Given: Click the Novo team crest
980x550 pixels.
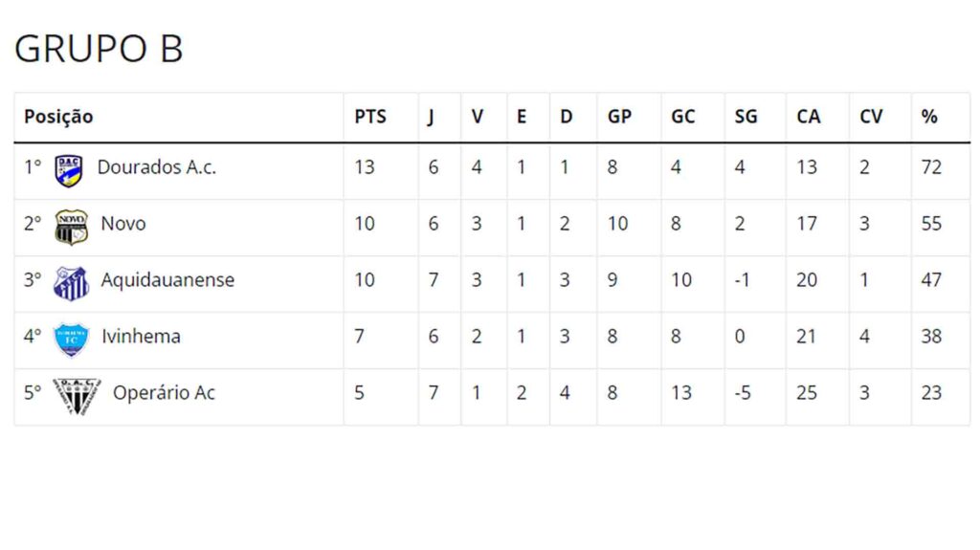Looking at the screenshot, I should click(x=71, y=227).
